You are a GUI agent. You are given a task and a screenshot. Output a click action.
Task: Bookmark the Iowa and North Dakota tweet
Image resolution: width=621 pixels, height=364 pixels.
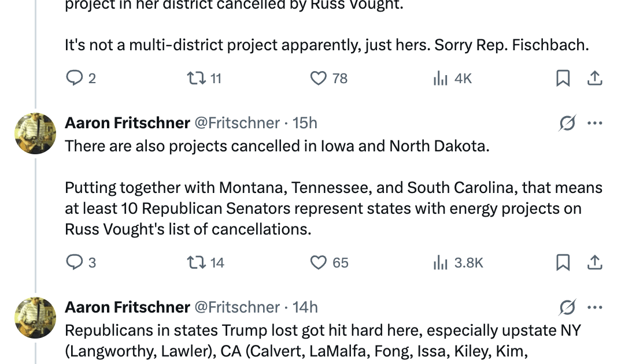point(563,263)
